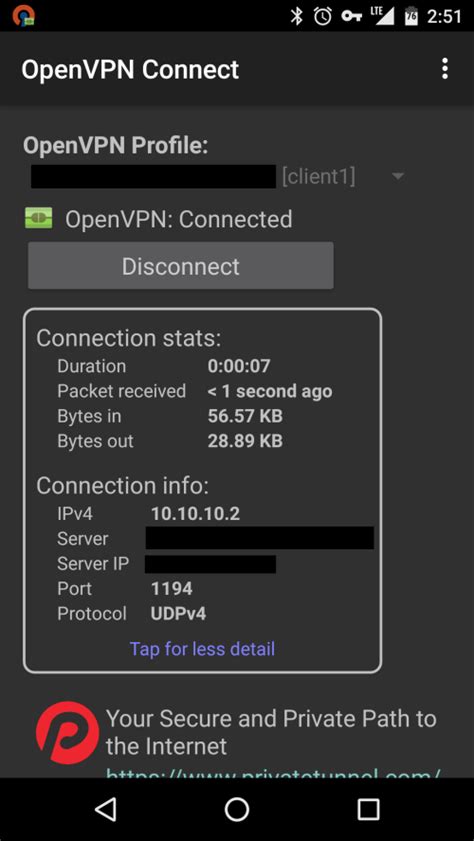Screen dimensions: 474x841
Task: Tap the VPN key icon in status bar
Action: pyautogui.click(x=352, y=16)
